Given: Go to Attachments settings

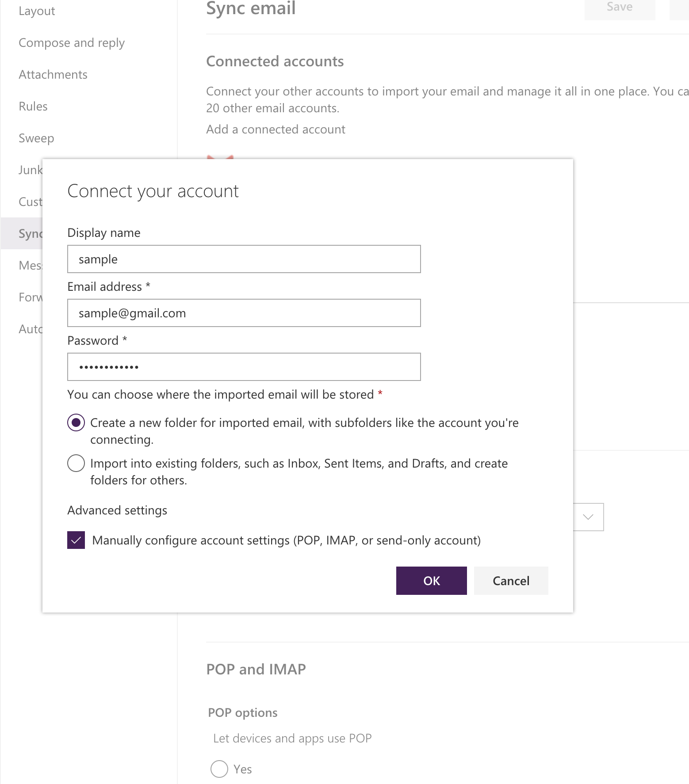Looking at the screenshot, I should 53,75.
